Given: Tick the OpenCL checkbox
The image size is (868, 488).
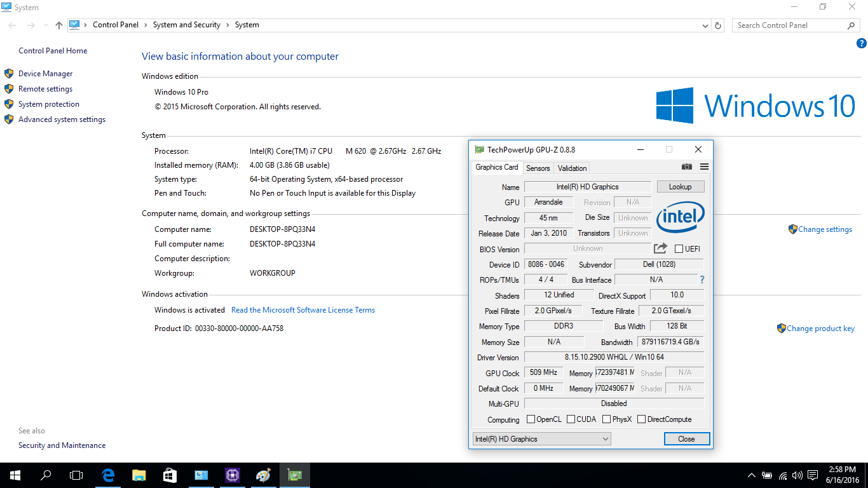Looking at the screenshot, I should point(531,419).
